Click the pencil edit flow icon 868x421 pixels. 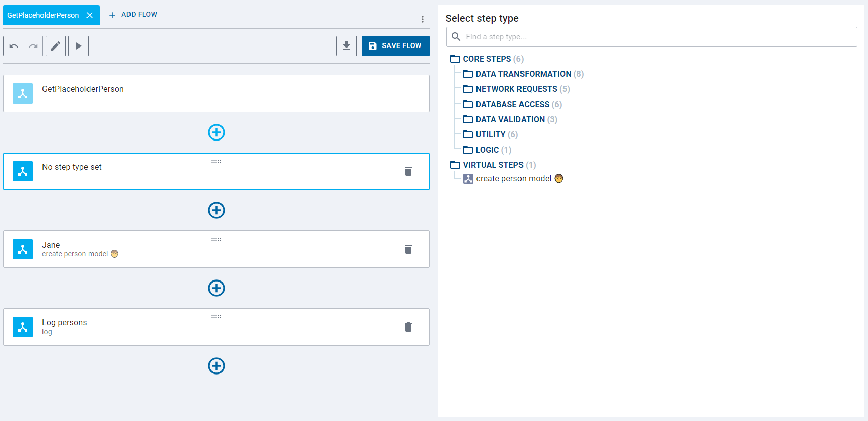point(56,46)
